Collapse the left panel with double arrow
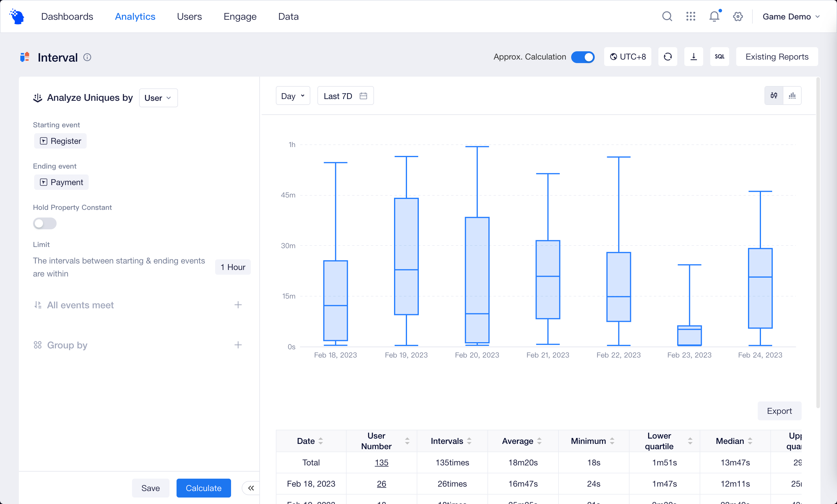Viewport: 837px width, 504px height. click(x=251, y=488)
